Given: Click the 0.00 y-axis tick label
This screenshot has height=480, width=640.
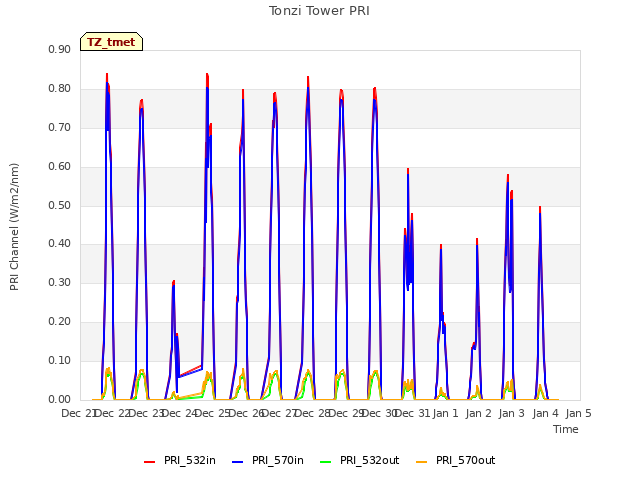Looking at the screenshot, I should (60, 399).
